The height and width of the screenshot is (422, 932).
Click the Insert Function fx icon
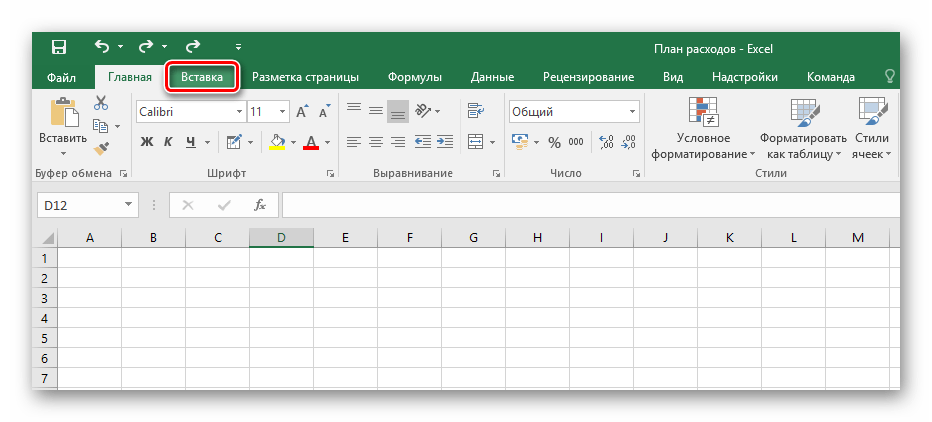pos(260,205)
